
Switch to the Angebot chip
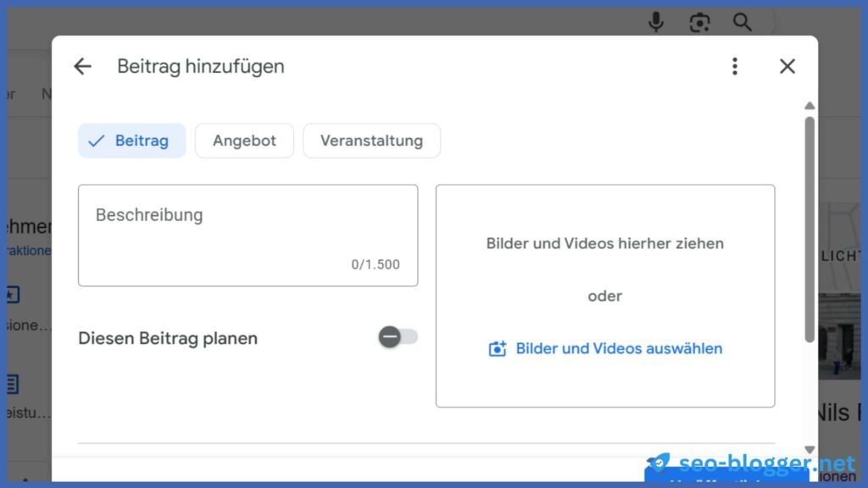pos(244,141)
